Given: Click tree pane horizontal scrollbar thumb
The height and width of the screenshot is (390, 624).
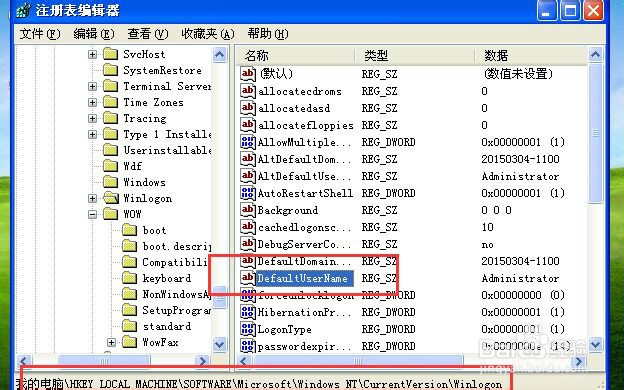Looking at the screenshot, I should tap(104, 361).
